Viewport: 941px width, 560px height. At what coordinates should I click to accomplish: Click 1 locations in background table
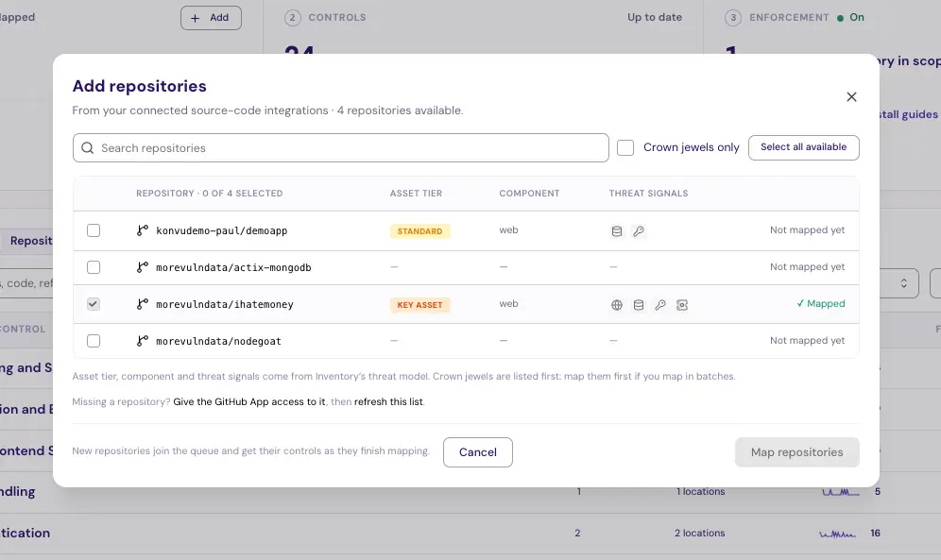coord(700,492)
